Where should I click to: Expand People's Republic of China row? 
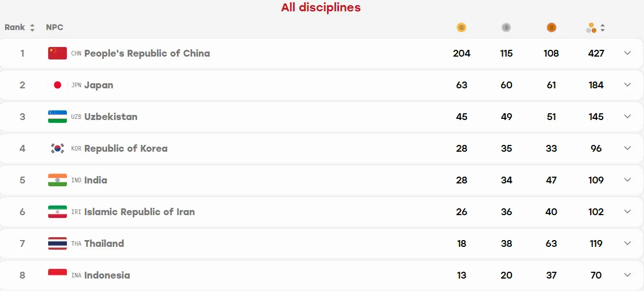[627, 53]
